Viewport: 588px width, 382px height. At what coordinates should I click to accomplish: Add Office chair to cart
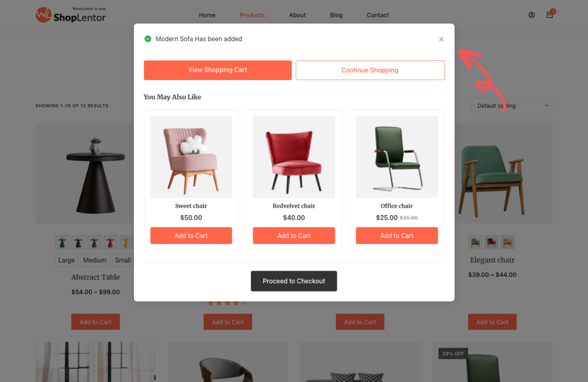pos(397,235)
